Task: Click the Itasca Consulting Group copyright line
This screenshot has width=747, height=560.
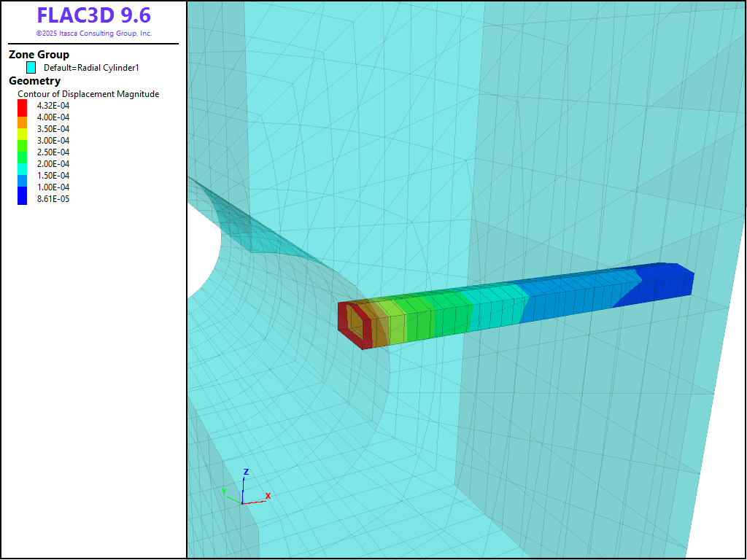Action: tap(93, 34)
